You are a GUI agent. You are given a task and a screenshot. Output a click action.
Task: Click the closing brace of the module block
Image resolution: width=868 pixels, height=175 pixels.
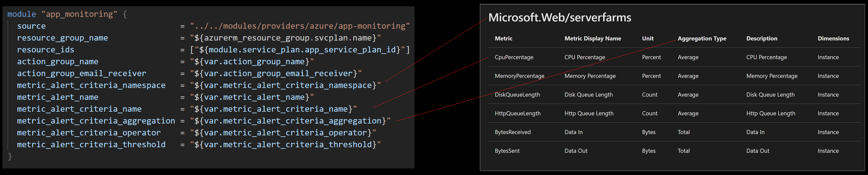tap(10, 157)
